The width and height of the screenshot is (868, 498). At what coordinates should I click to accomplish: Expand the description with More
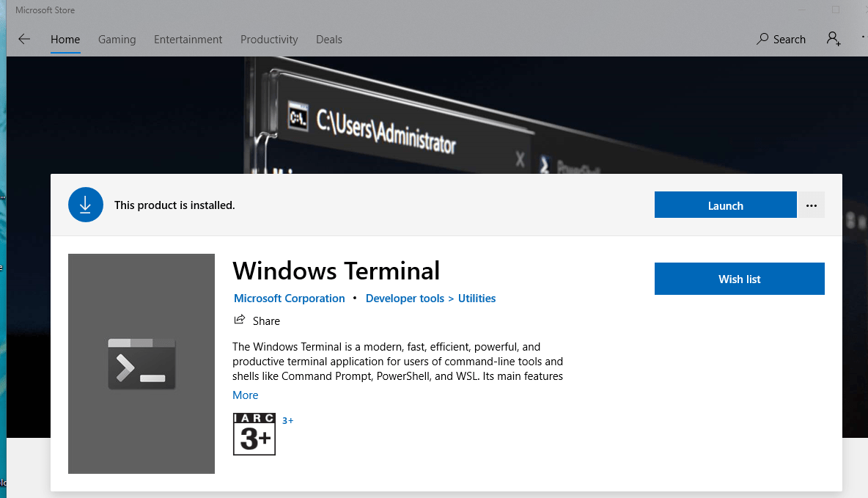click(245, 395)
